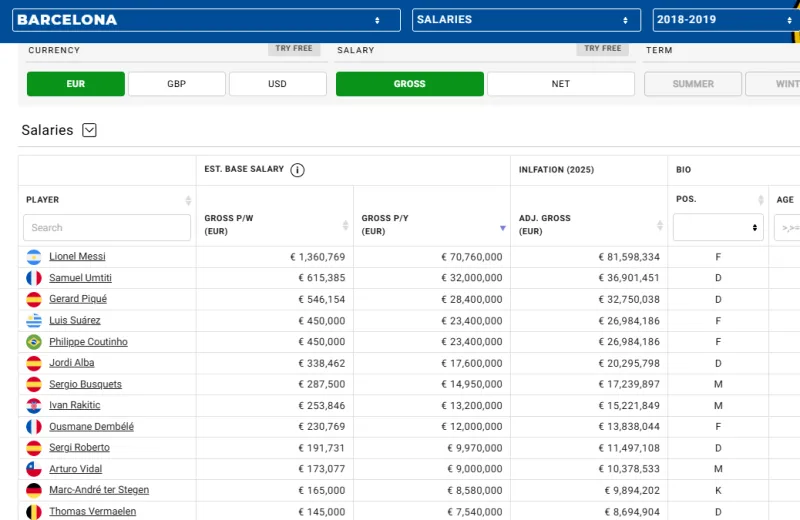Screen dimensions: 800x520
Task: Open Jordi Alba player page
Action: pos(71,363)
